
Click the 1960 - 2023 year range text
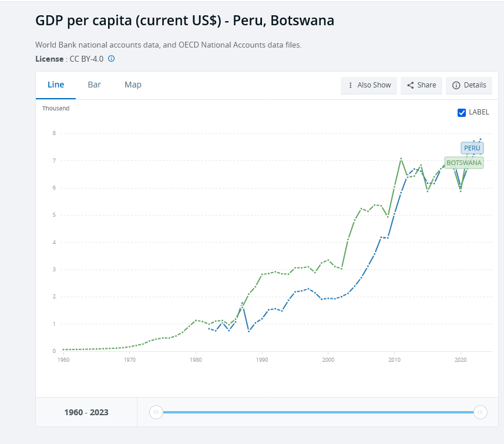point(86,412)
